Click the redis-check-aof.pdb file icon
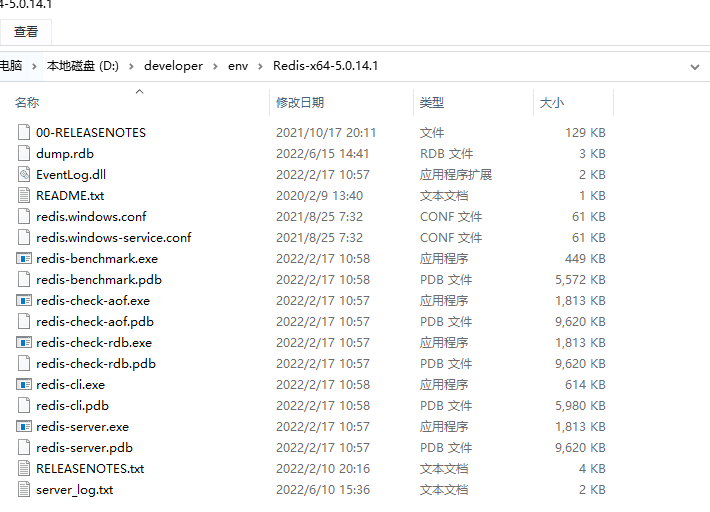The height and width of the screenshot is (512, 710). (24, 321)
